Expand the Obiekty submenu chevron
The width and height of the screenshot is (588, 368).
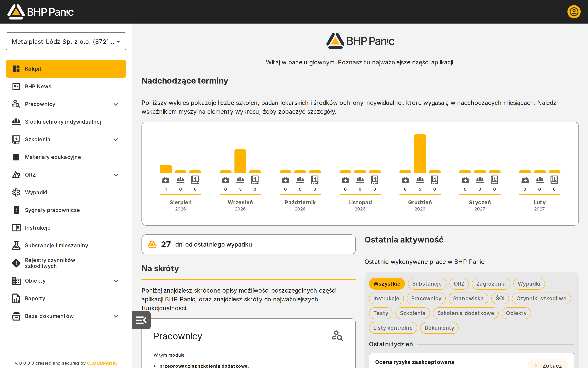pos(116,281)
